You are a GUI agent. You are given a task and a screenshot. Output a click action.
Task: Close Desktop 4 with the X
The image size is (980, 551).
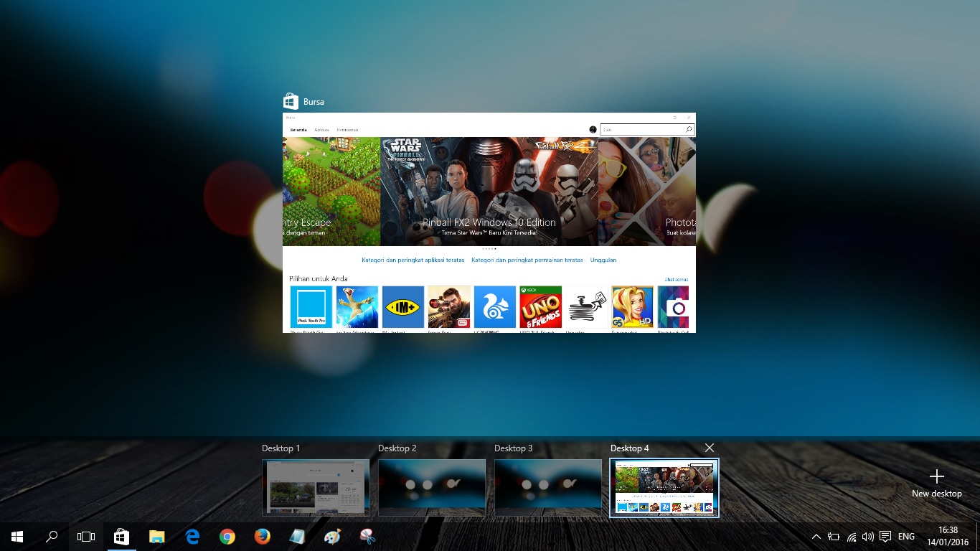(x=710, y=448)
